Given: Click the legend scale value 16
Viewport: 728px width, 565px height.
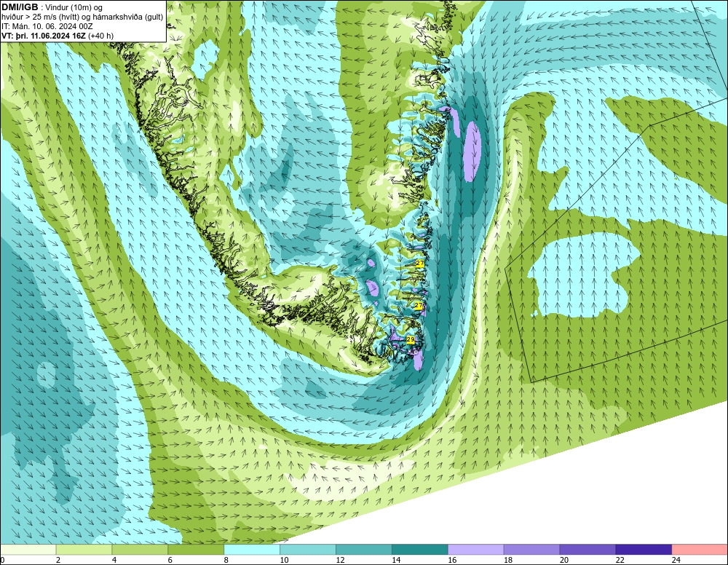Looking at the screenshot, I should click(x=452, y=560).
